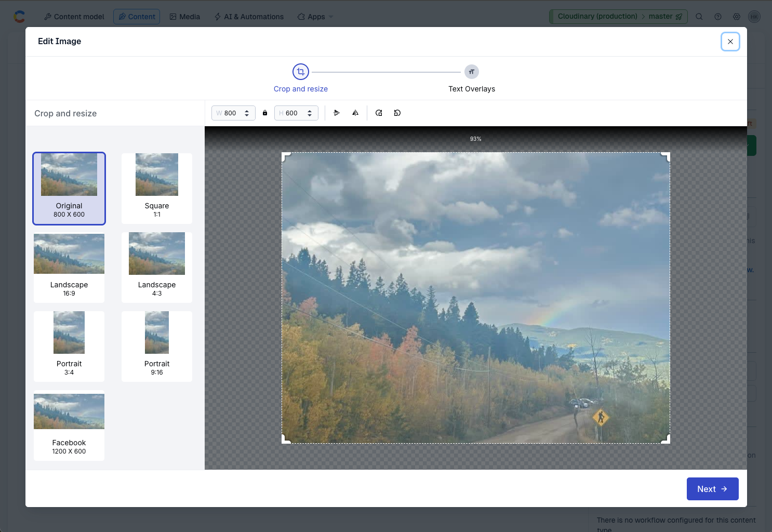Choose the Portrait 9:16 crop preset
Viewport: 772px width, 532px height.
click(x=157, y=346)
